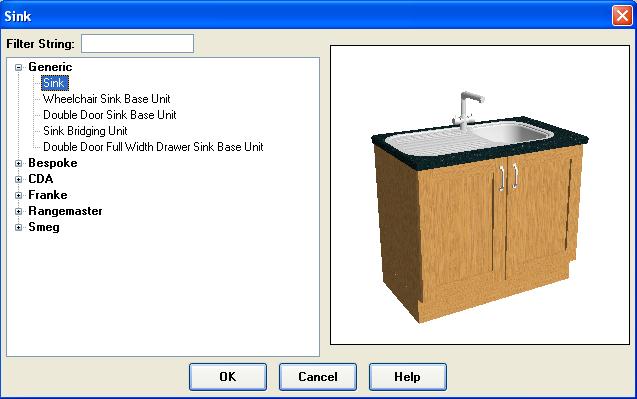The width and height of the screenshot is (637, 399).
Task: Click into the Filter String field
Action: [137, 43]
